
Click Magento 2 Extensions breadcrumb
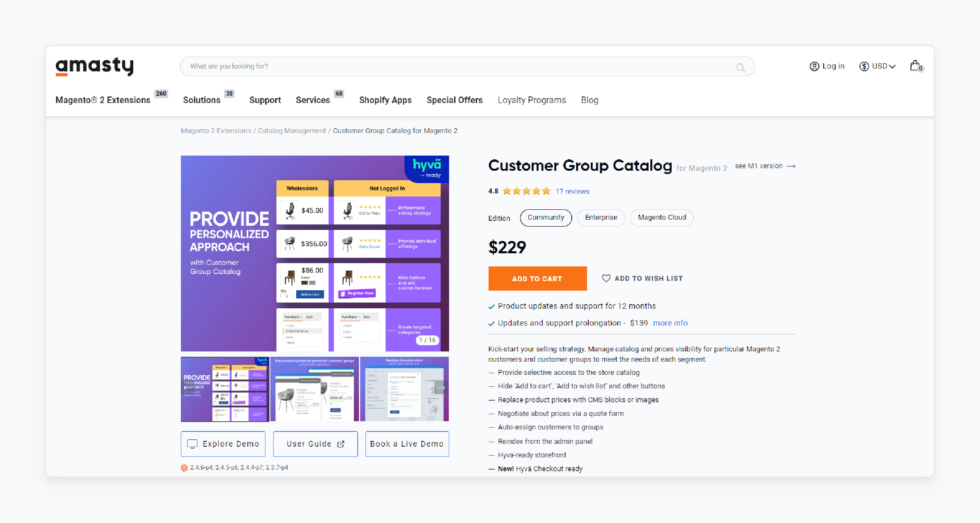click(x=216, y=131)
